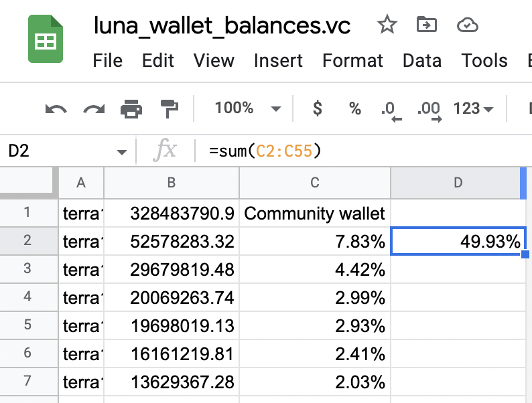Select row 7 header
Image resolution: width=532 pixels, height=403 pixels.
click(29, 382)
